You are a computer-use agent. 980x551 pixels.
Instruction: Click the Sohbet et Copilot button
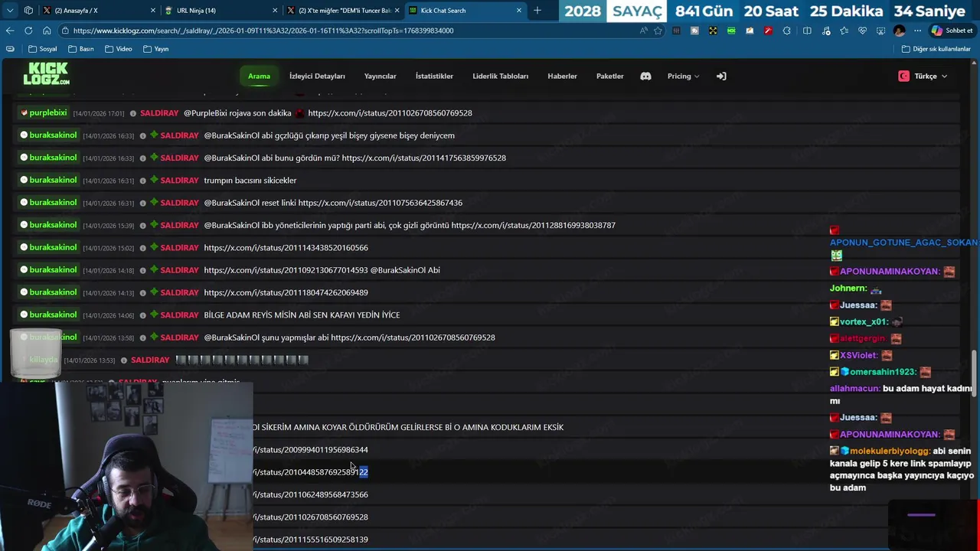(x=952, y=31)
